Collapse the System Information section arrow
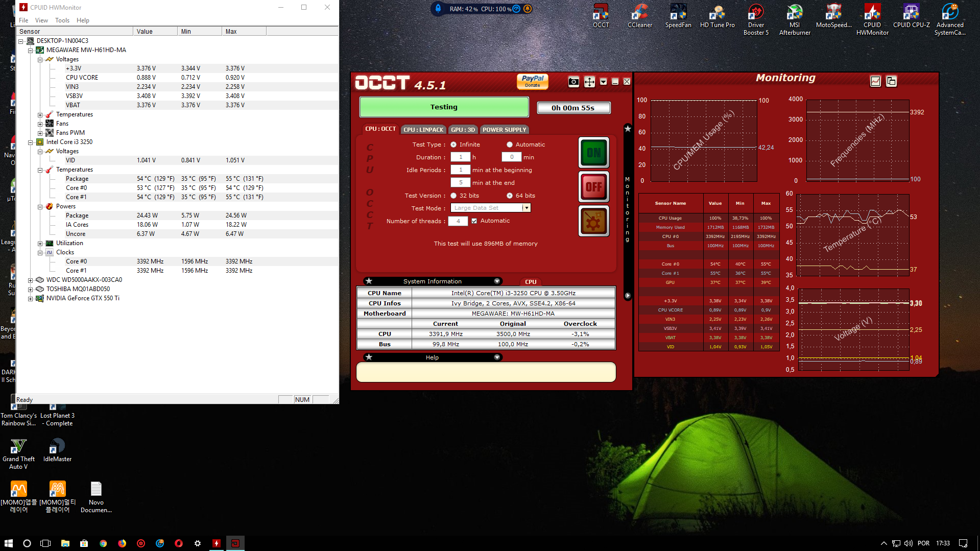Screen dimensions: 980x551 (x=497, y=281)
